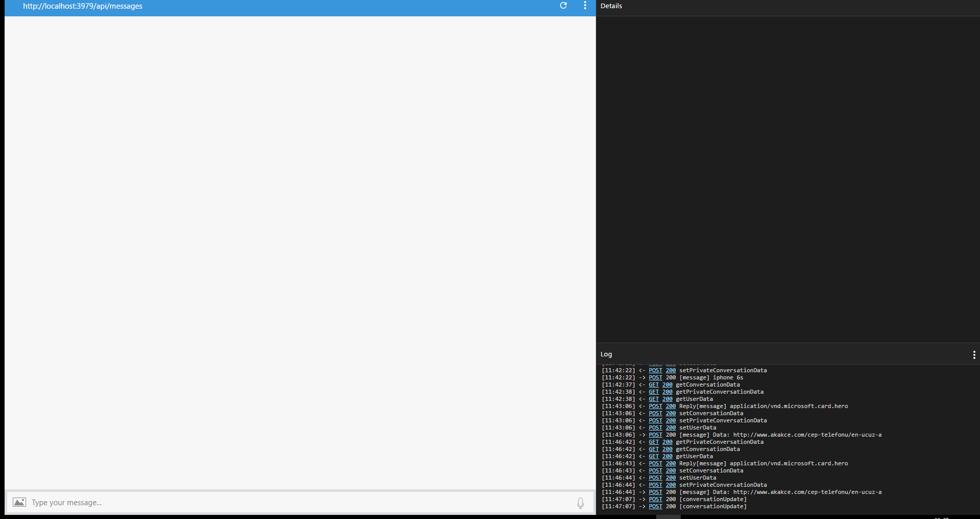Screen dimensions: 980x519
Task: Open POST link of 11:46:44 setUserData
Action: (x=655, y=478)
